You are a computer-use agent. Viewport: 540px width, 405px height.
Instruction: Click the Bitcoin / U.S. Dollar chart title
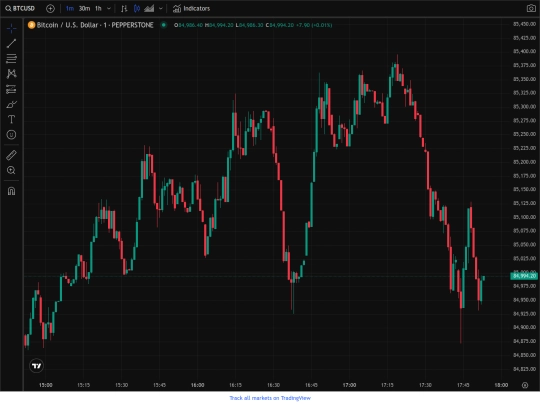[95, 25]
